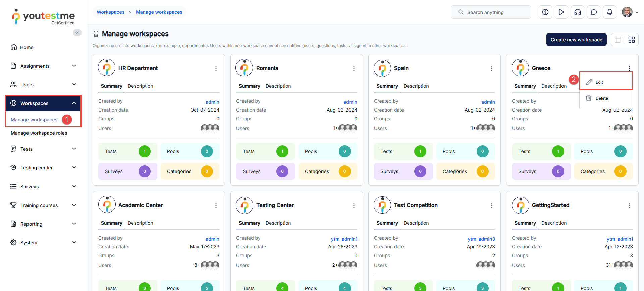Open the play video tutorial icon
Viewport: 644px width, 291px height.
click(561, 12)
